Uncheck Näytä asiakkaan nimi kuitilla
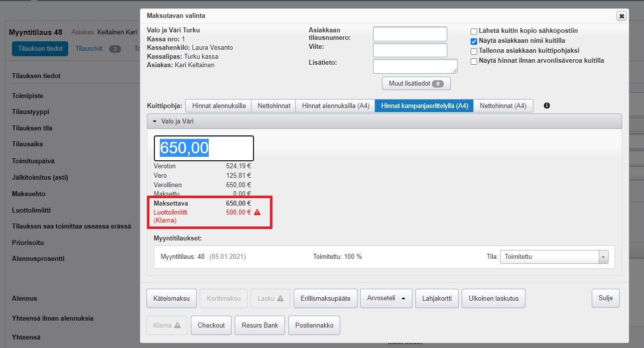This screenshot has height=348, width=644. coord(474,41)
